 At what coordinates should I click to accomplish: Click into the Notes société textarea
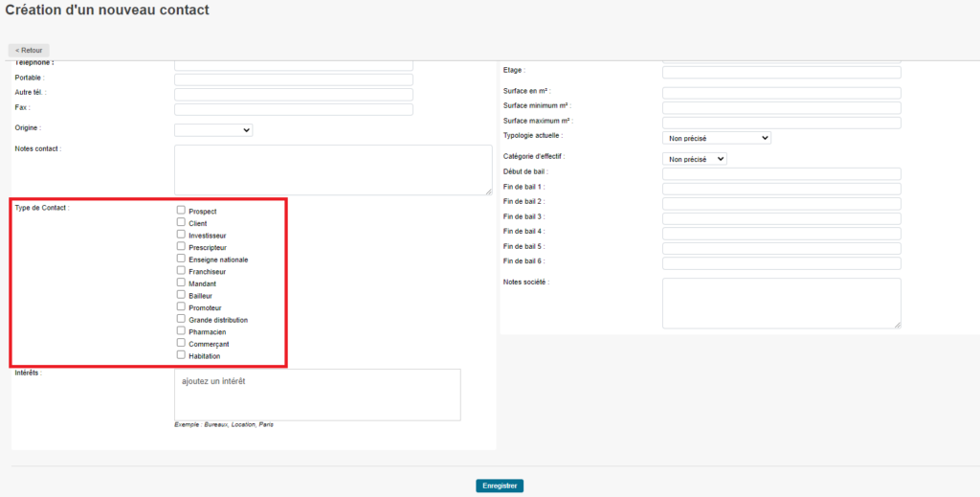click(781, 303)
